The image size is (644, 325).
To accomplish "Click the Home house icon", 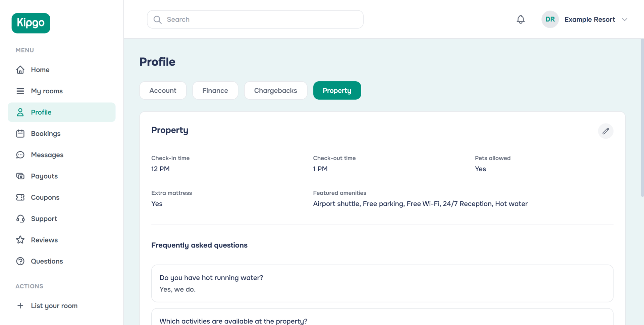I will (20, 70).
